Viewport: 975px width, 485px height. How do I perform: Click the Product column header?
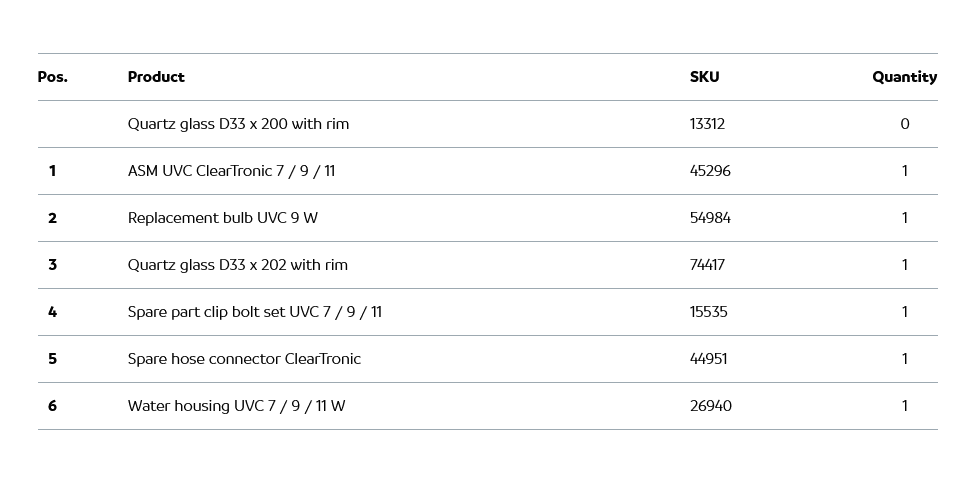point(156,77)
